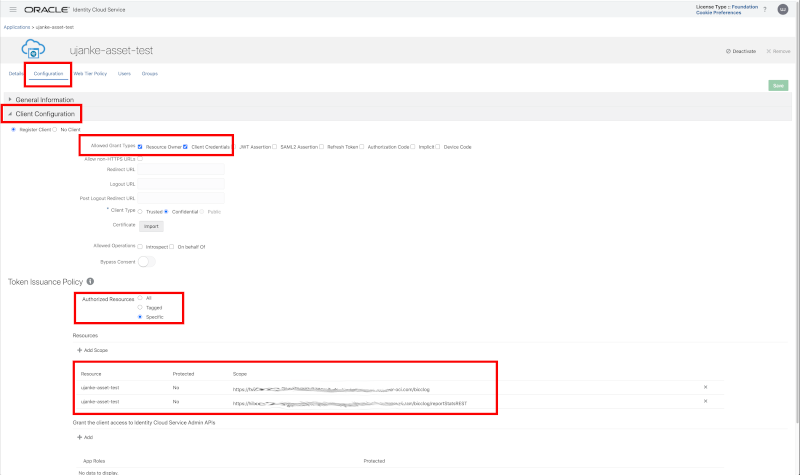The height and width of the screenshot is (475, 800).
Task: Select Specific authorized resources
Action: 140,317
